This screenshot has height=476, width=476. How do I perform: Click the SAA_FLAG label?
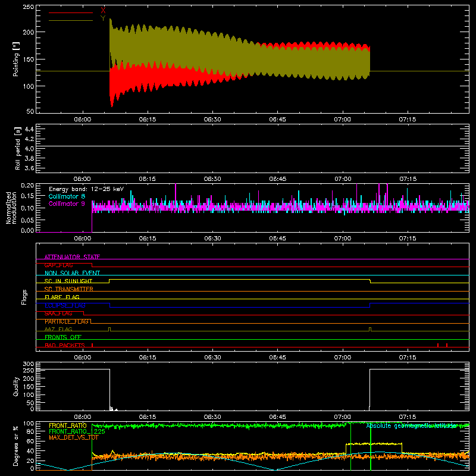coord(58,314)
